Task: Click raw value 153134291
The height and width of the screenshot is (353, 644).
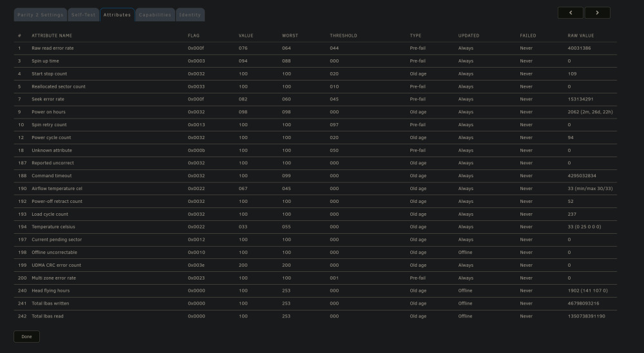Action: tap(580, 99)
